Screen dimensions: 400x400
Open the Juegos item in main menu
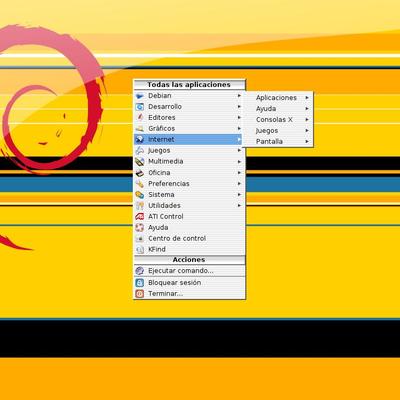tap(189, 150)
